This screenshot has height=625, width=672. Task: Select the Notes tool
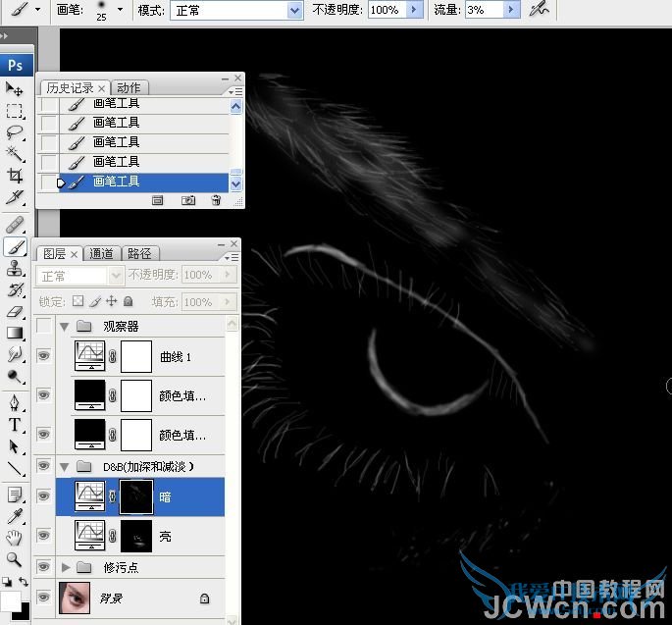click(x=14, y=495)
